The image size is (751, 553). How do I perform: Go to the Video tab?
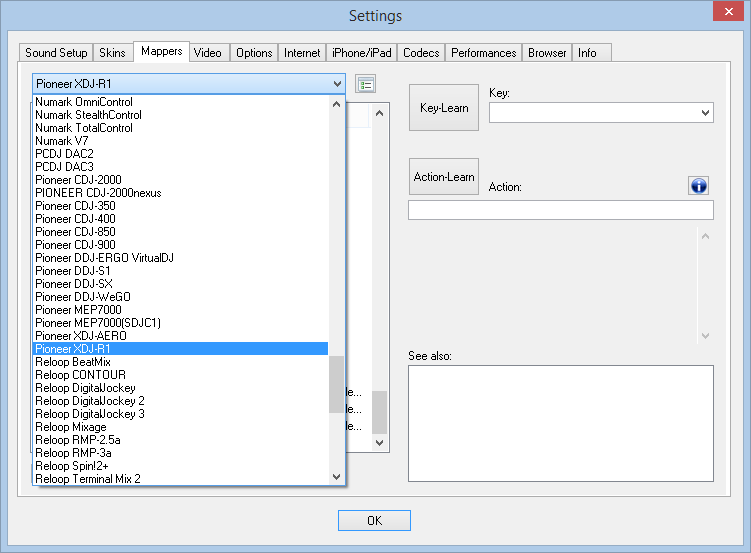click(x=208, y=53)
